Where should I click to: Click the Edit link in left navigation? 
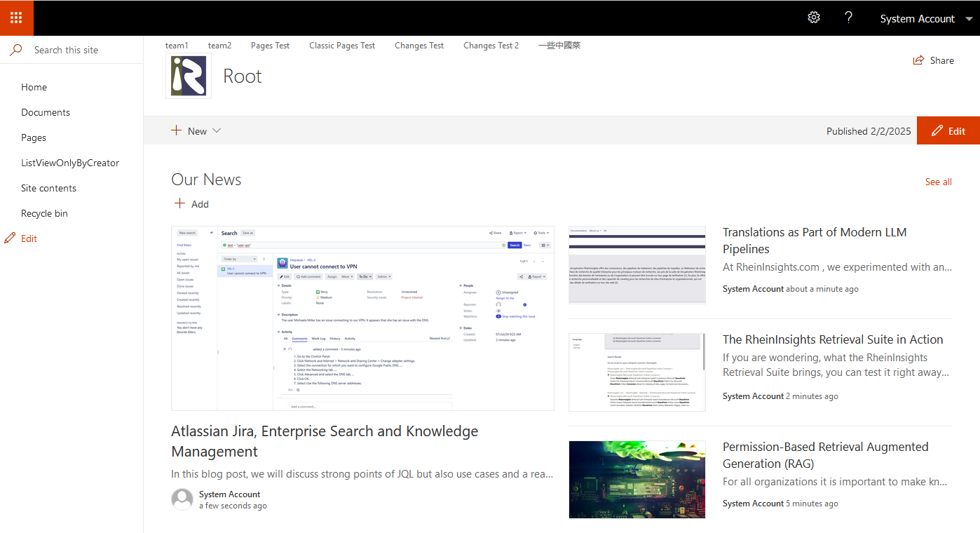click(x=29, y=238)
